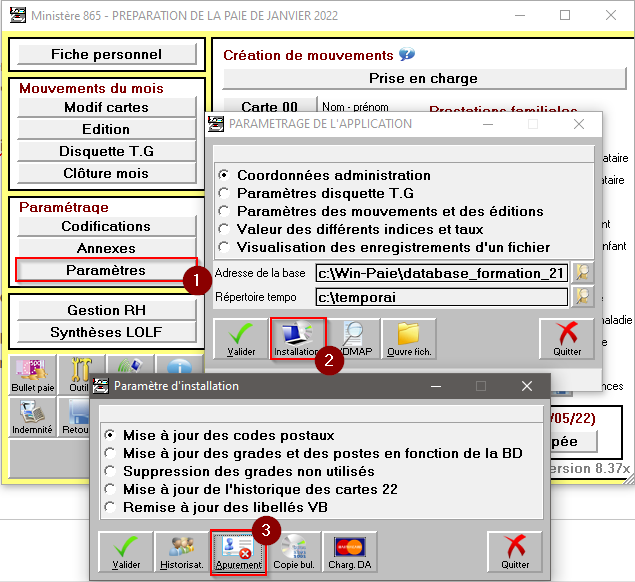Select Remise à jour des libellés VB
The width and height of the screenshot is (635, 582).
110,507
